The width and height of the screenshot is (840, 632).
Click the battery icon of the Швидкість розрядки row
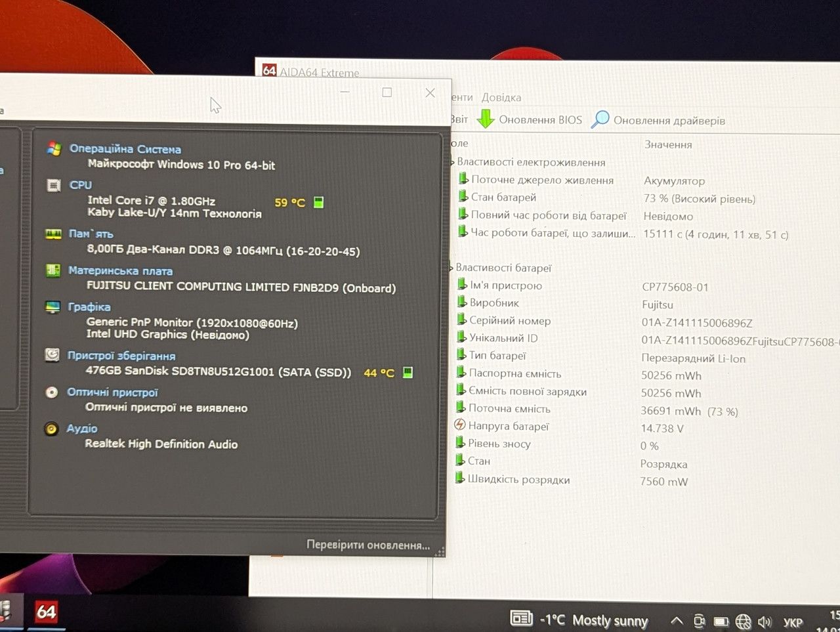click(x=460, y=478)
